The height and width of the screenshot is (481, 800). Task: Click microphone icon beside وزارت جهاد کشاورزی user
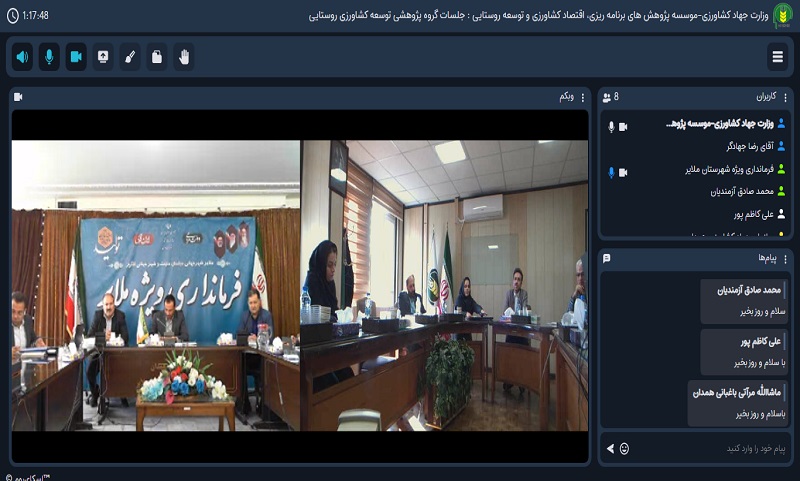click(611, 127)
